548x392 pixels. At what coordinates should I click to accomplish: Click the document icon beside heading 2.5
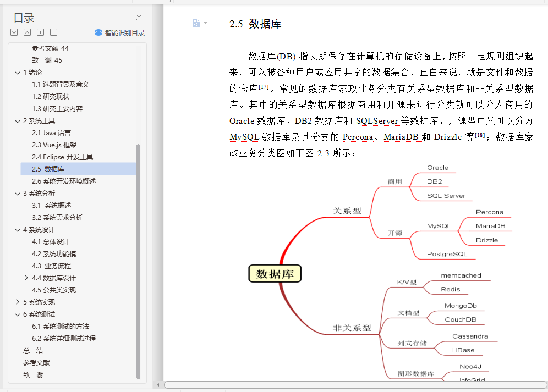pos(196,23)
